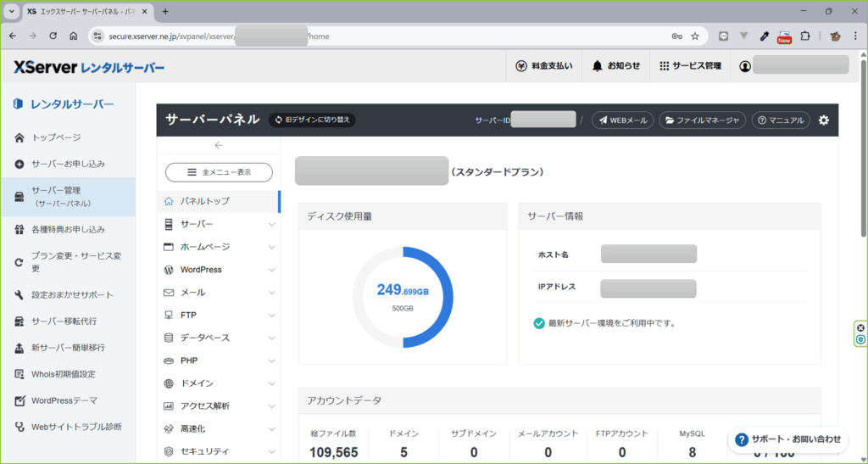Click 総ファイル数 value 109,565
The width and height of the screenshot is (868, 464).
click(334, 452)
